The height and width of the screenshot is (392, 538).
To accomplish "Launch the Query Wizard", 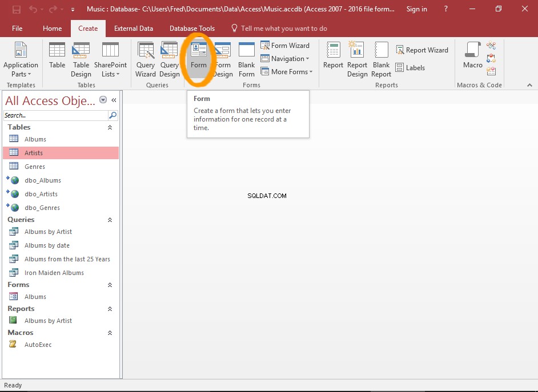I will click(x=146, y=59).
